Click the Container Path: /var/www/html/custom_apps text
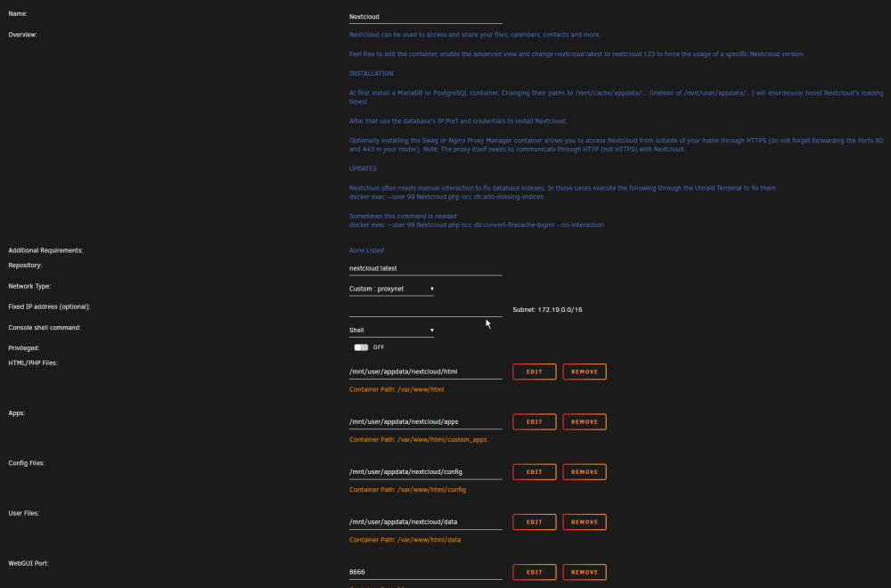The image size is (891, 588). click(x=418, y=440)
